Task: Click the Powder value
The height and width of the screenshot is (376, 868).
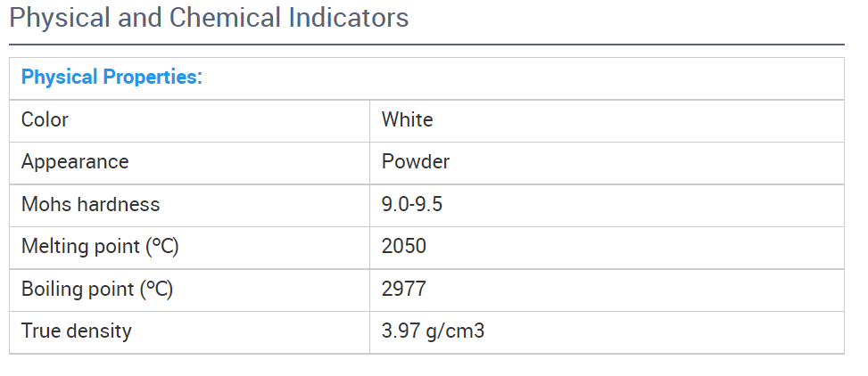Action: 415,162
